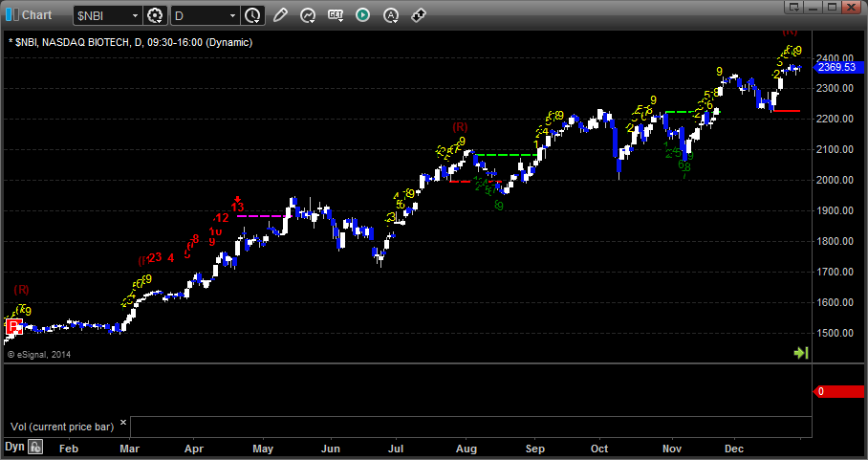The height and width of the screenshot is (460, 868).
Task: Click the green play replay button
Action: (x=362, y=15)
